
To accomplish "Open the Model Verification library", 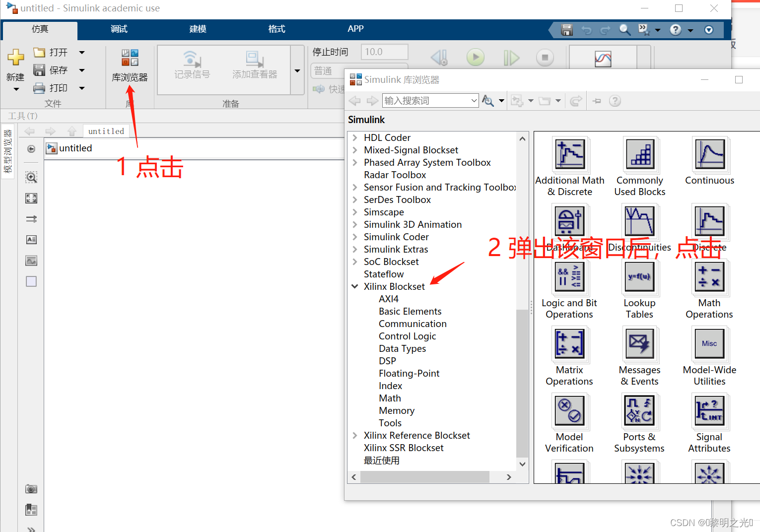I will [x=569, y=423].
